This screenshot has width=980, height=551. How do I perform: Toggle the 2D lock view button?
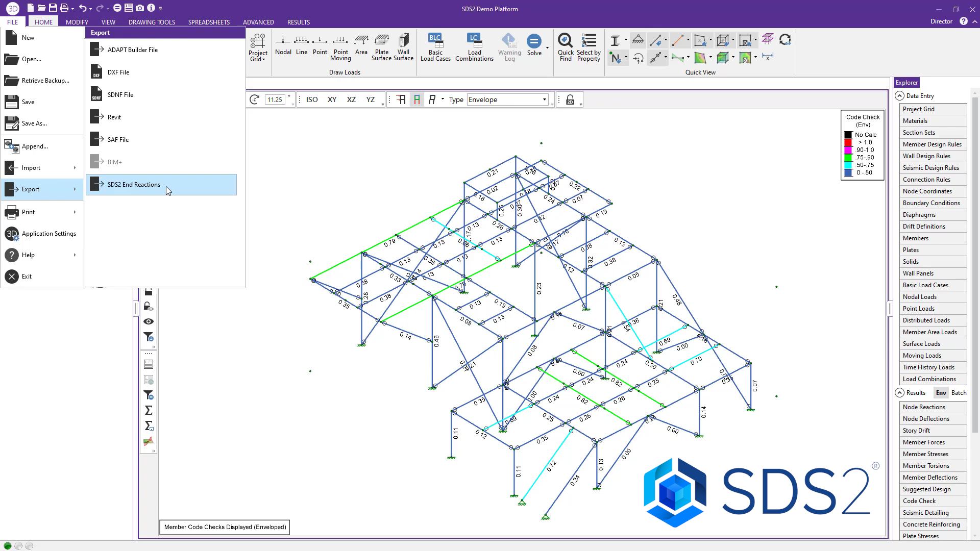pos(570,100)
